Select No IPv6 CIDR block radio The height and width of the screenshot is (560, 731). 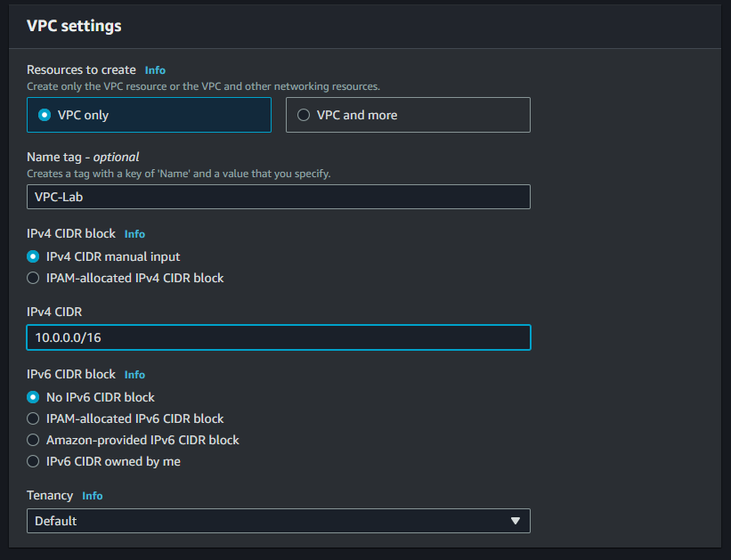pyautogui.click(x=34, y=397)
